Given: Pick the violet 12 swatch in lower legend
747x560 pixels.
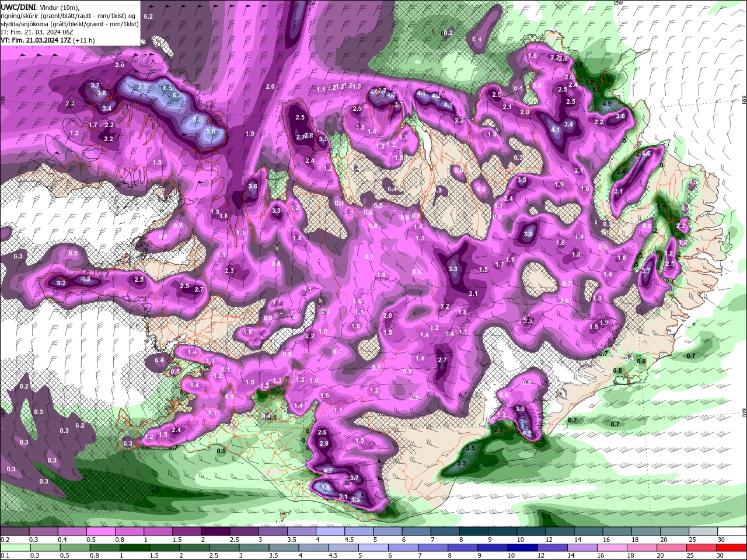Looking at the screenshot, I should (553, 548).
